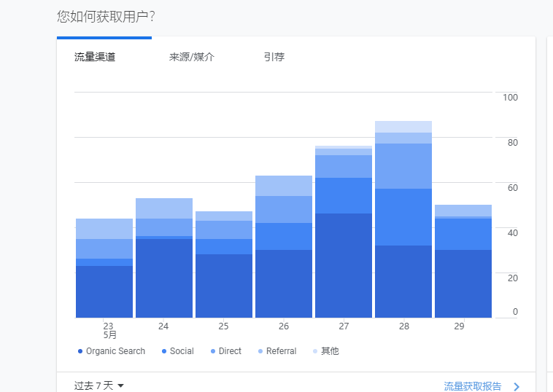
Task: Select the 流量渠道 tab
Action: (95, 57)
